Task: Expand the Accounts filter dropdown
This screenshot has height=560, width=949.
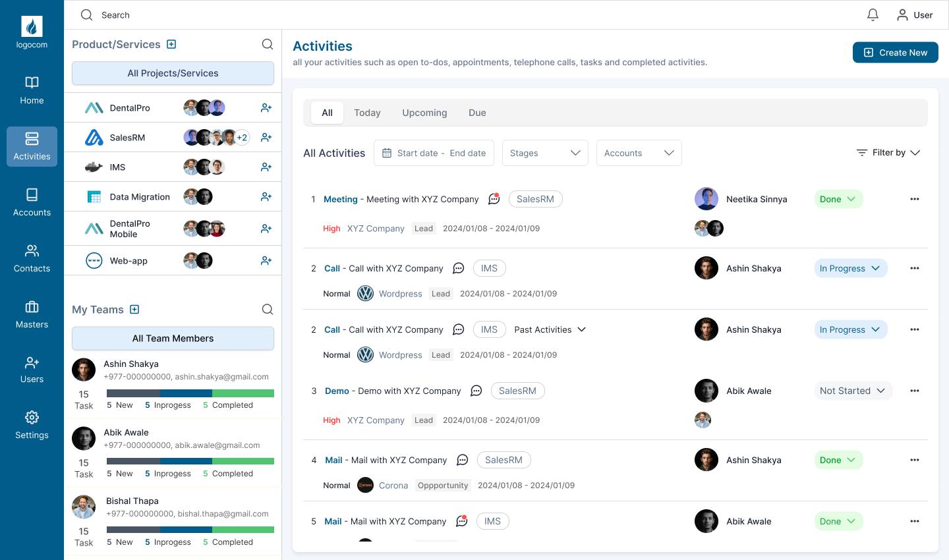Action: [x=639, y=153]
